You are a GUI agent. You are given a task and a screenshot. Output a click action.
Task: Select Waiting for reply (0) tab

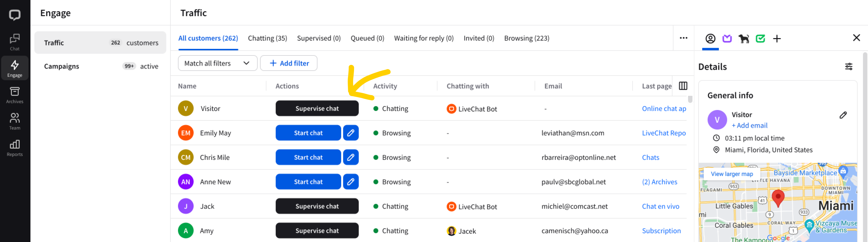424,38
